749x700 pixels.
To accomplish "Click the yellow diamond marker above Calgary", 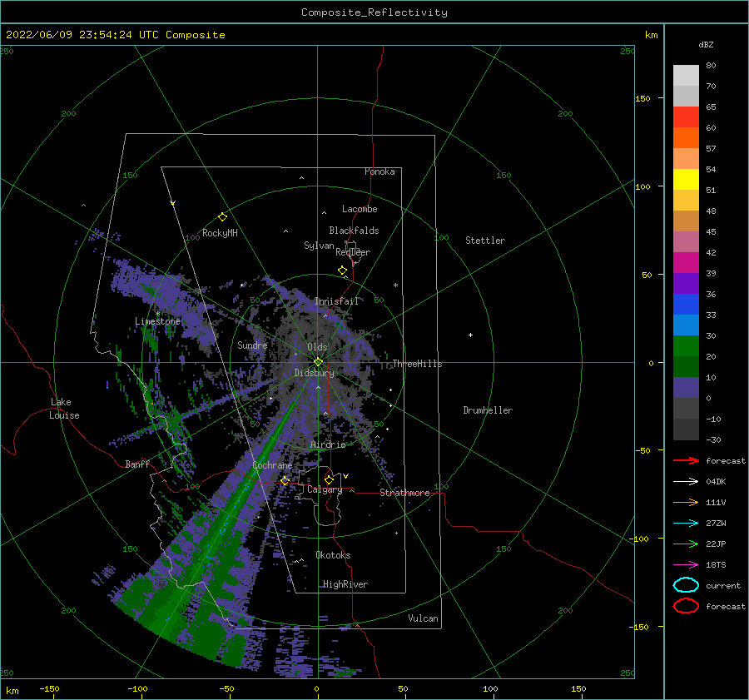I will pos(329,479).
